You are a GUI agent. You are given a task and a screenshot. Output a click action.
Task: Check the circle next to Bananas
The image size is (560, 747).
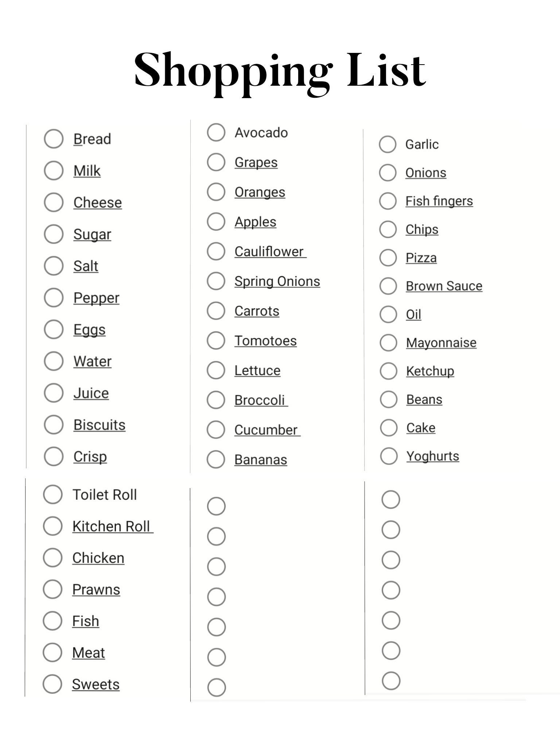[x=216, y=459]
